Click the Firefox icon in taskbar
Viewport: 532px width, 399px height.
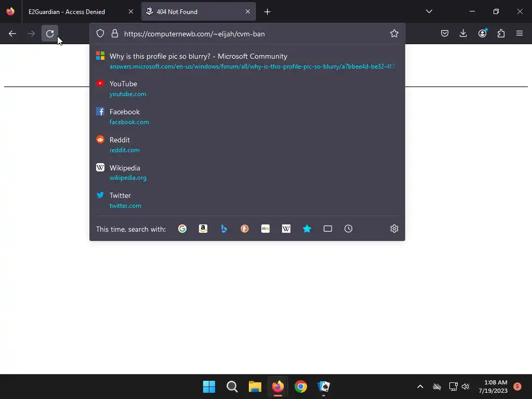(278, 387)
